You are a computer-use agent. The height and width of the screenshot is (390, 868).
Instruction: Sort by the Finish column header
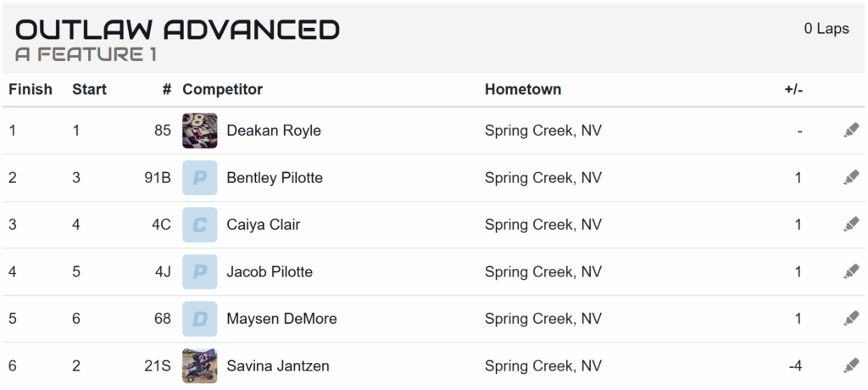(x=31, y=89)
